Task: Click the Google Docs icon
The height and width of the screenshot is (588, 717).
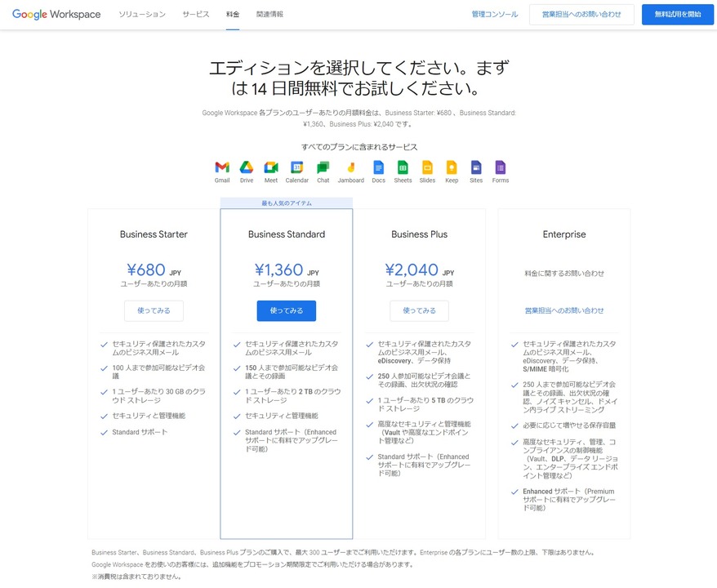Action: tap(378, 167)
